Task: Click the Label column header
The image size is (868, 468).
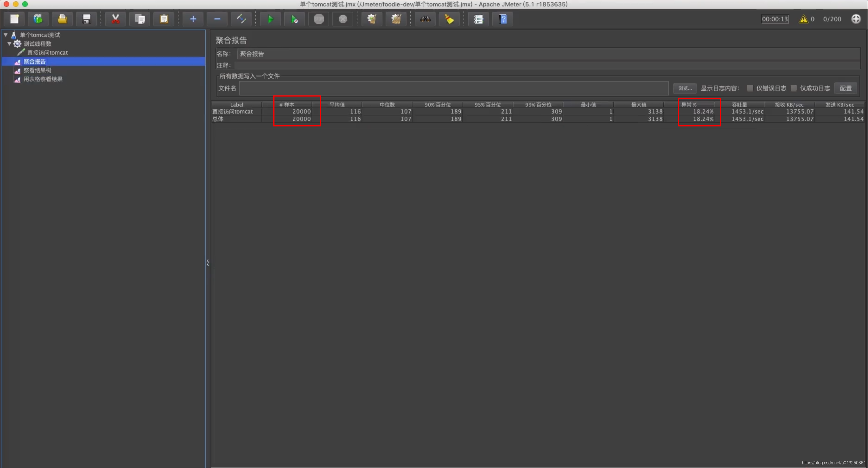Action: tap(236, 104)
